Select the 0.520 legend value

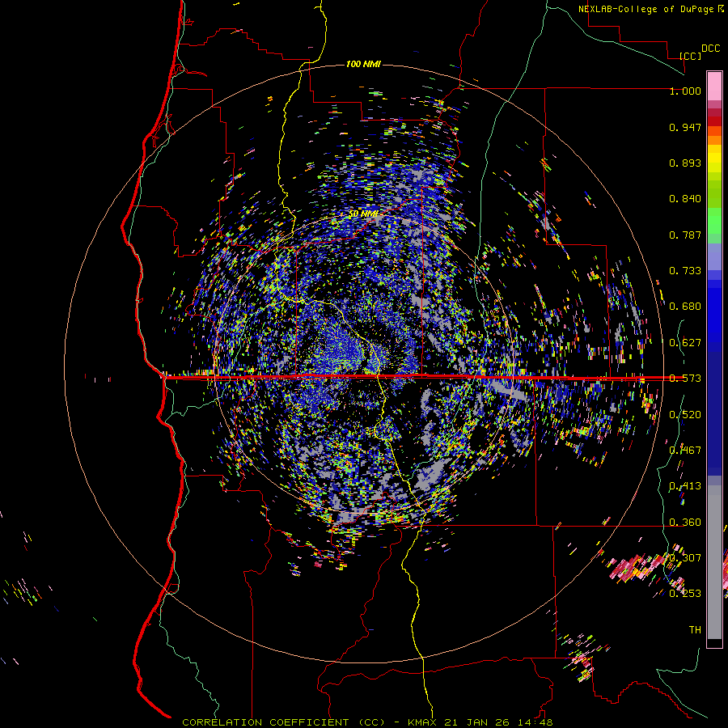(x=685, y=415)
